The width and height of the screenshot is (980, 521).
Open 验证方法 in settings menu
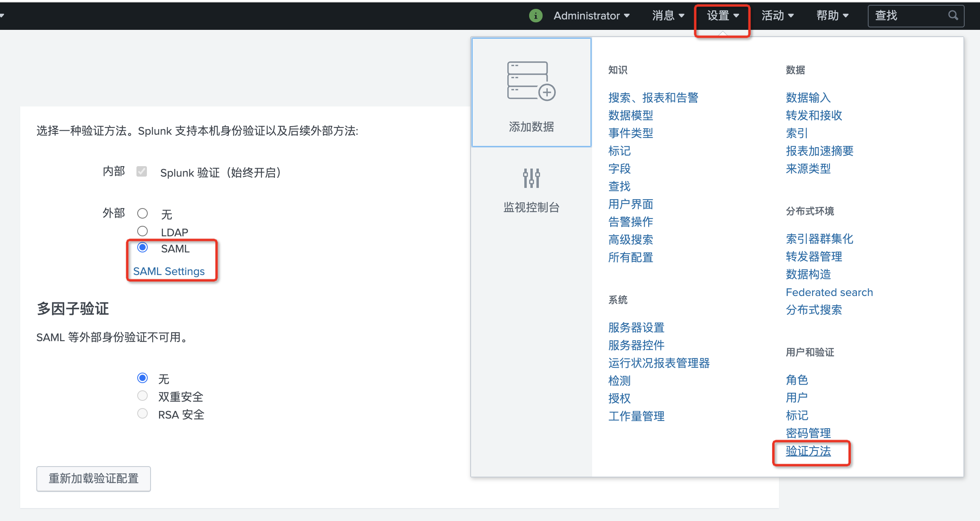coord(808,451)
